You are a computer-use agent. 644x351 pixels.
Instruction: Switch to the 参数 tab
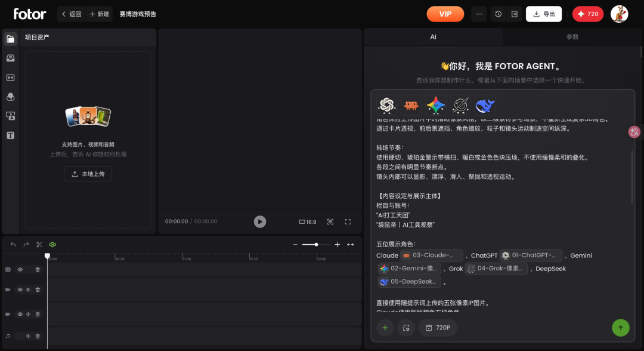pos(572,37)
